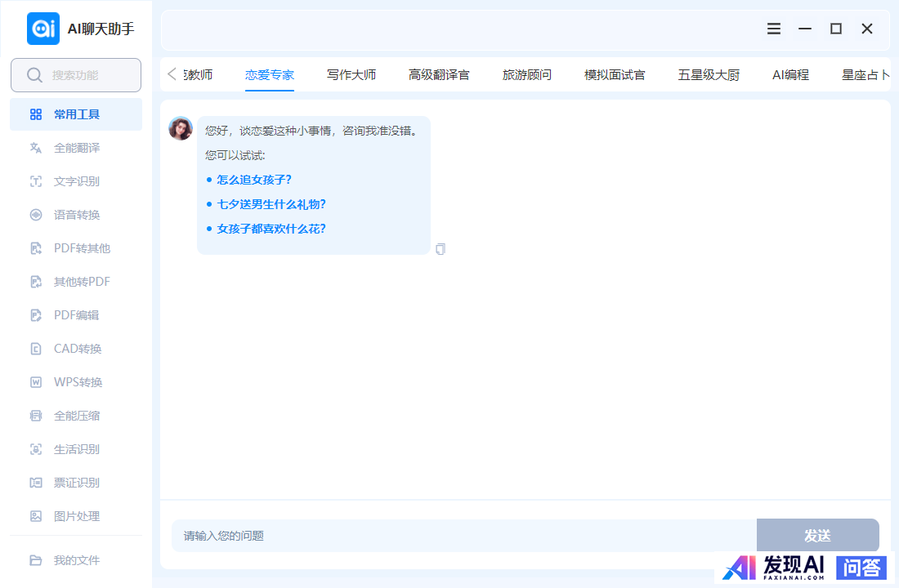
Task: Switch to the 高级翻译官 tab
Action: tap(439, 75)
